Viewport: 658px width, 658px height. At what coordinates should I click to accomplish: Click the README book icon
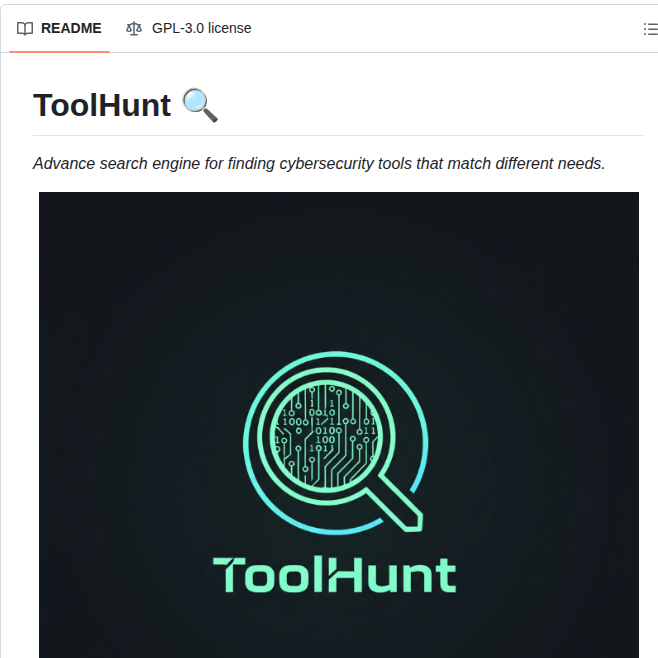(x=25, y=29)
